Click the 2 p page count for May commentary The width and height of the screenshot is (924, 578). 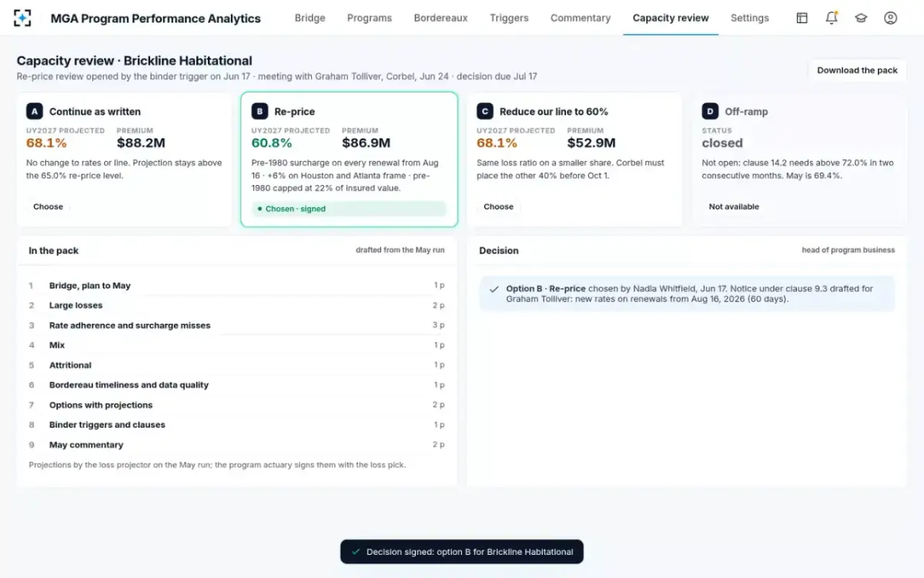(x=439, y=445)
